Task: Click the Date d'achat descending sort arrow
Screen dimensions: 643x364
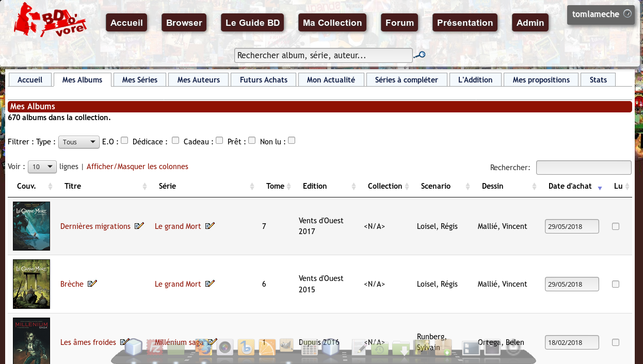Action: [600, 188]
